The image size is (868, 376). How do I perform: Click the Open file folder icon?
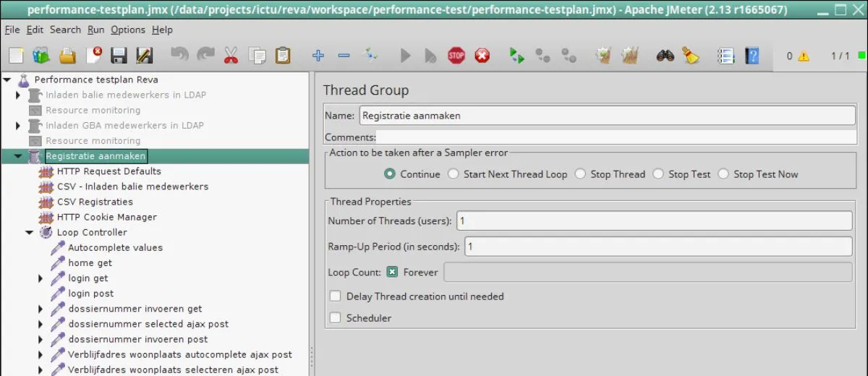click(67, 56)
